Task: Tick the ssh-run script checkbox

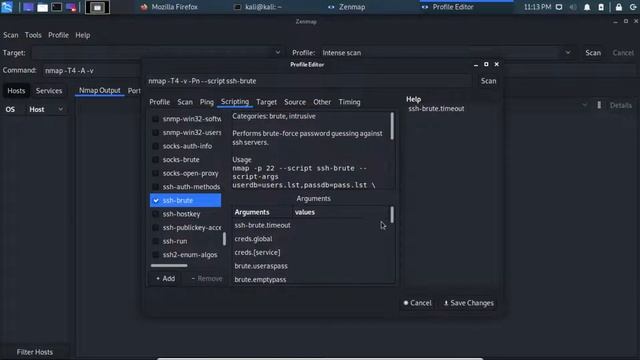Action: (156, 241)
